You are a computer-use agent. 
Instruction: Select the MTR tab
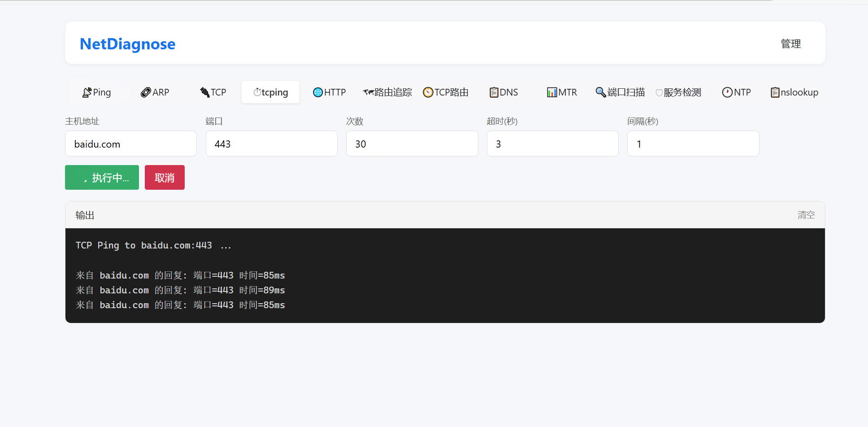pyautogui.click(x=562, y=92)
